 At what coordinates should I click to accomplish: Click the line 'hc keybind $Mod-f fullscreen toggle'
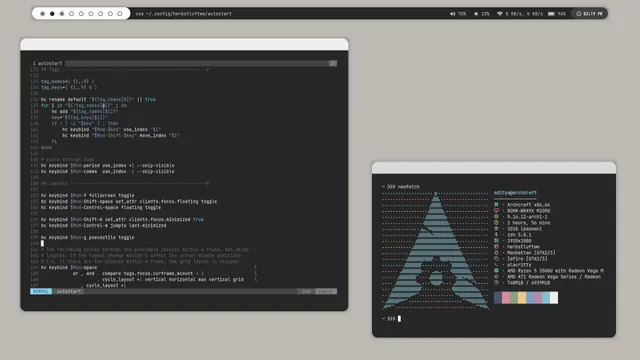click(x=87, y=196)
